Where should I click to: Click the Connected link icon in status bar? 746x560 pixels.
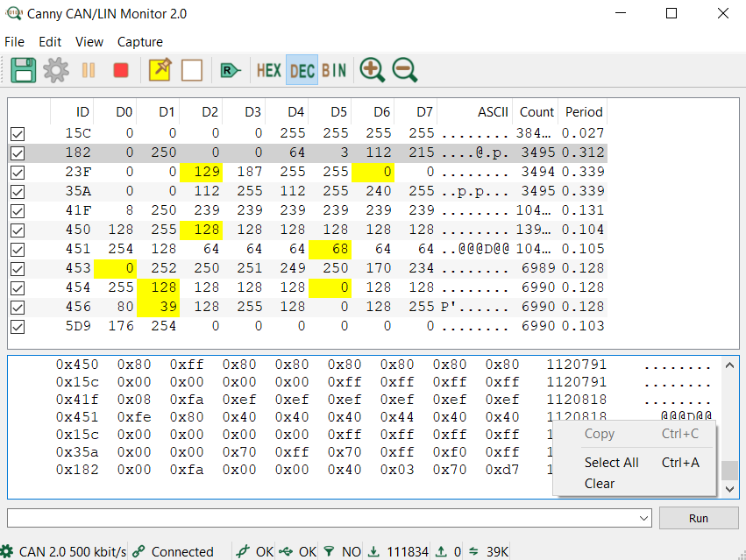(x=139, y=551)
